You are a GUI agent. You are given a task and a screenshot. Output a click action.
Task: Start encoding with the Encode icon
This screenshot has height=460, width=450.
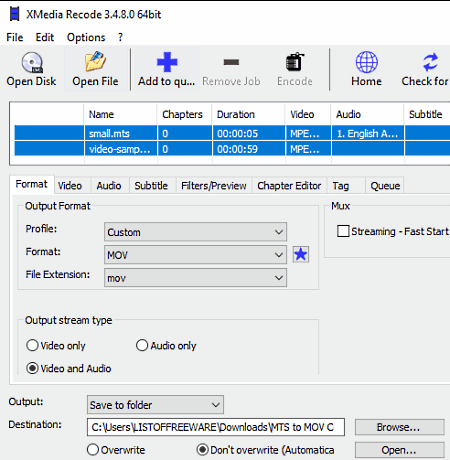tap(295, 62)
